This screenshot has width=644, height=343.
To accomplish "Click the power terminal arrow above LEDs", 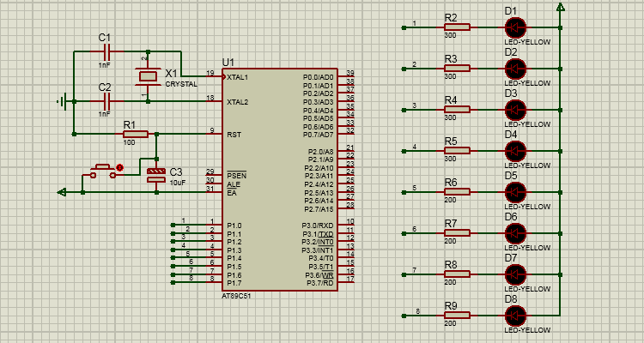I will click(x=560, y=7).
